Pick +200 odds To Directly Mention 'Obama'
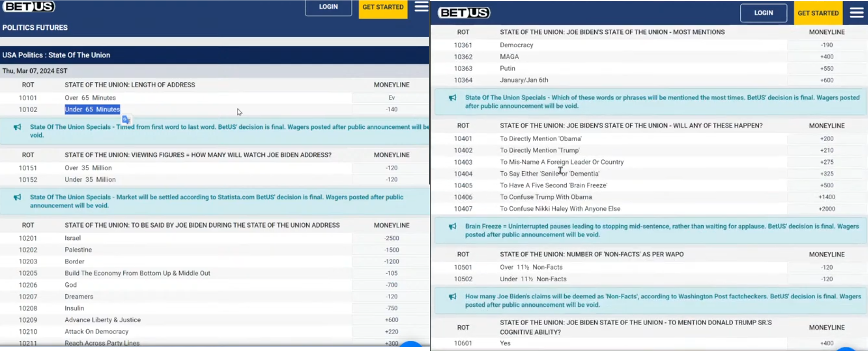The height and width of the screenshot is (357, 868). [826, 139]
